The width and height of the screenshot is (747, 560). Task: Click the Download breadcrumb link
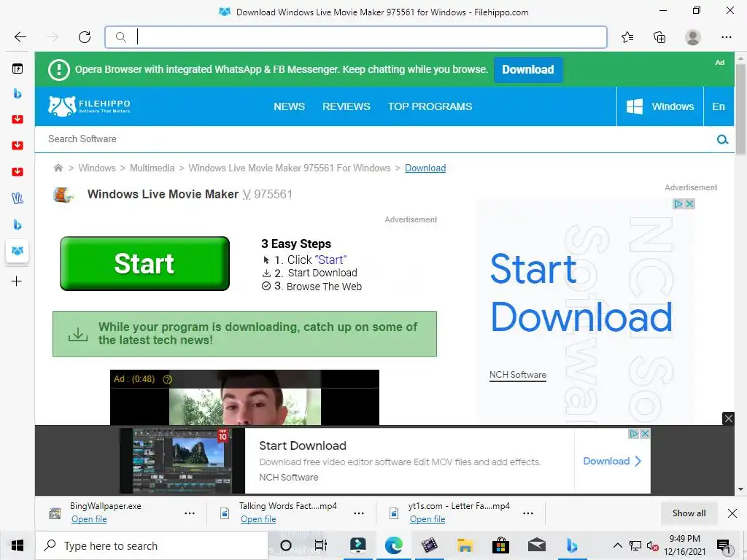tap(425, 168)
